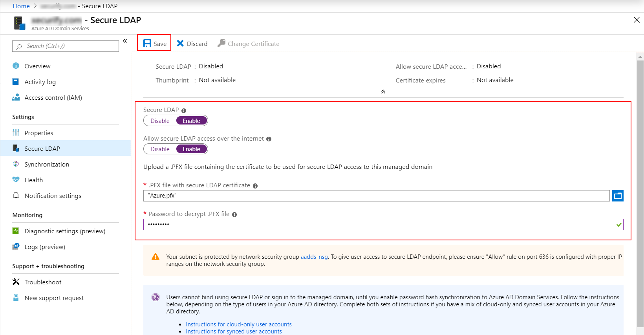Open instructions for cloud-only user accounts
This screenshot has width=644, height=335.
click(239, 324)
